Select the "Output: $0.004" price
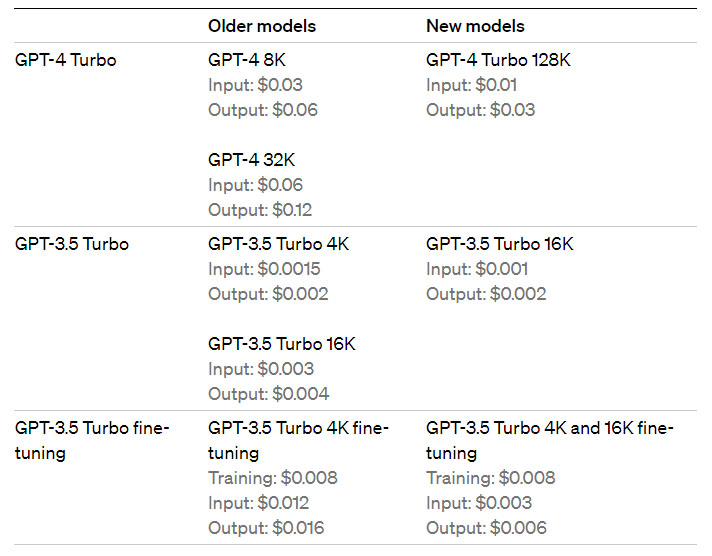Viewport: 712px width, 556px height. click(x=268, y=394)
